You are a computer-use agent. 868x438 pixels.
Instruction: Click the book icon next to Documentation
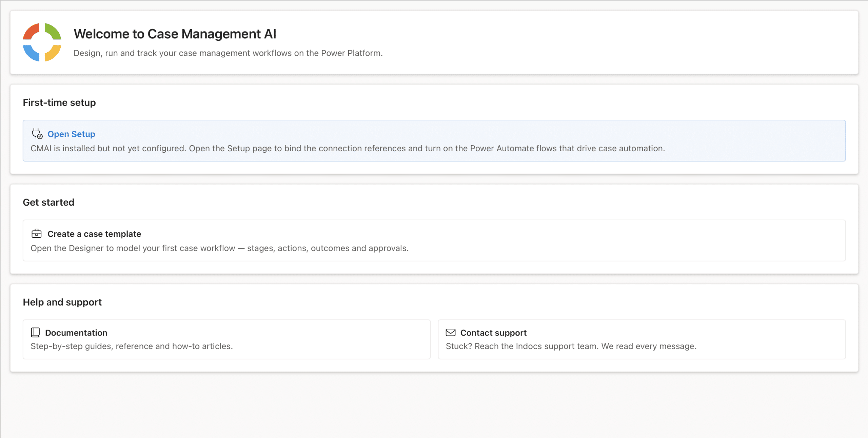click(35, 332)
